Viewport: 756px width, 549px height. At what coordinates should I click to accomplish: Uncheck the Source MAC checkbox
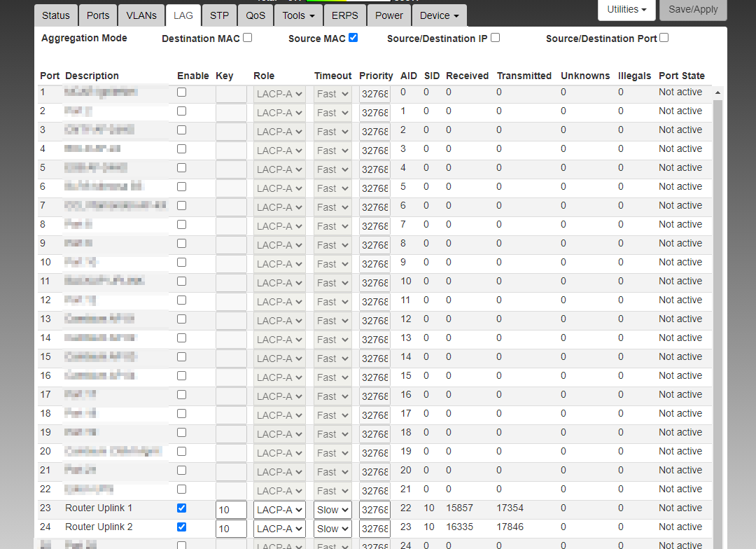[353, 38]
